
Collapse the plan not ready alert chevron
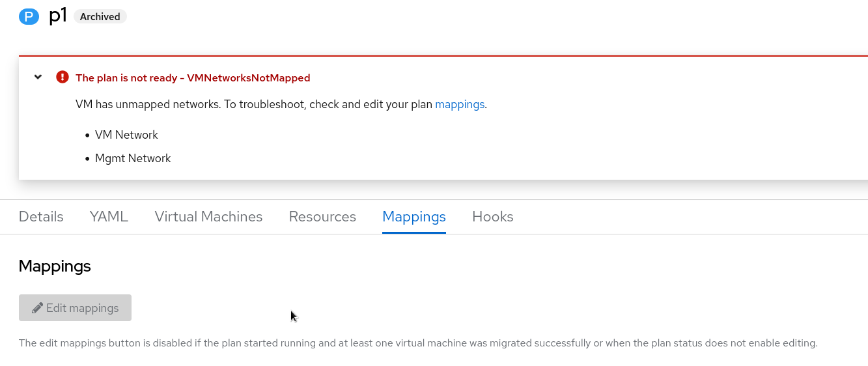(x=38, y=77)
